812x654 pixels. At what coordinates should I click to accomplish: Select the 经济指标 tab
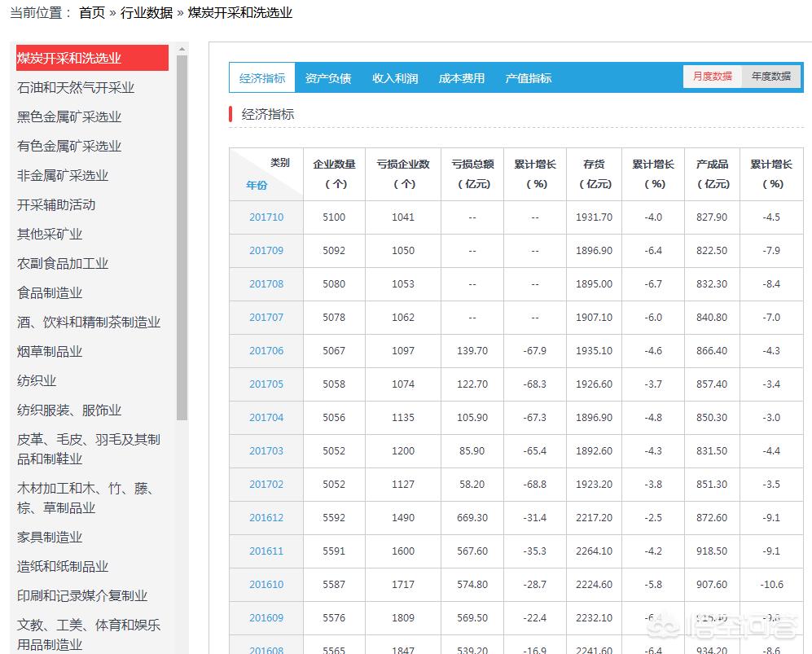[x=262, y=78]
